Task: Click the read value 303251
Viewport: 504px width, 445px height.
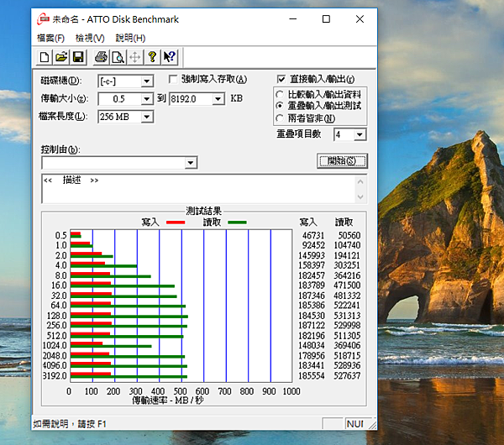Action: click(347, 265)
